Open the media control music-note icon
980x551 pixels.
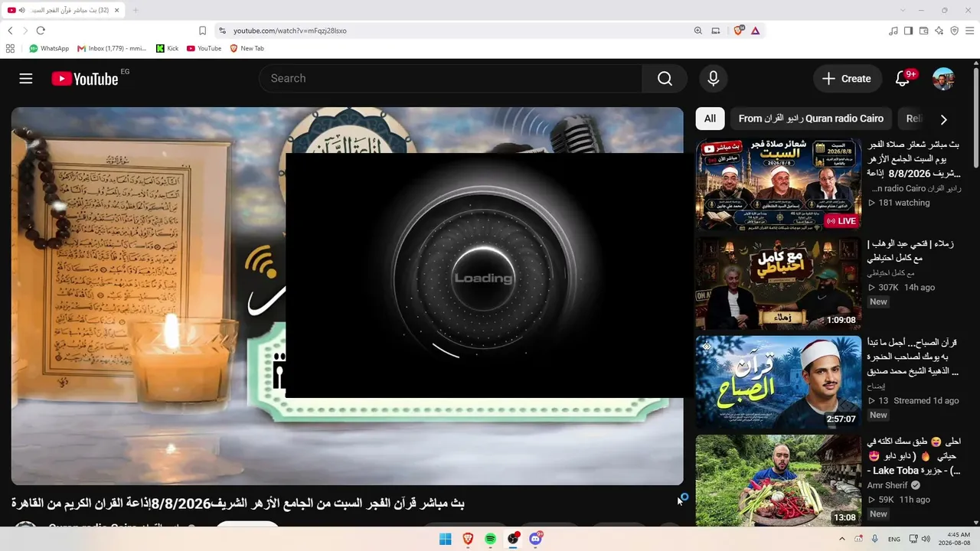point(893,31)
